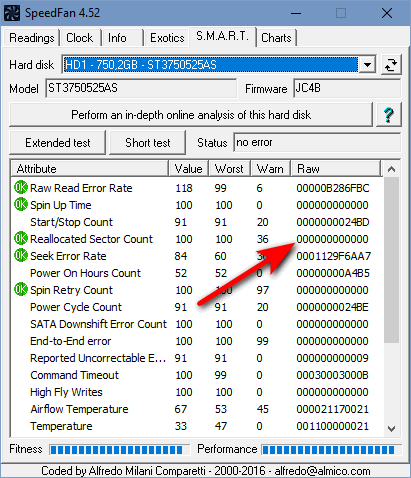This screenshot has height=478, width=411.
Task: Click the Worst column header
Action: (229, 169)
